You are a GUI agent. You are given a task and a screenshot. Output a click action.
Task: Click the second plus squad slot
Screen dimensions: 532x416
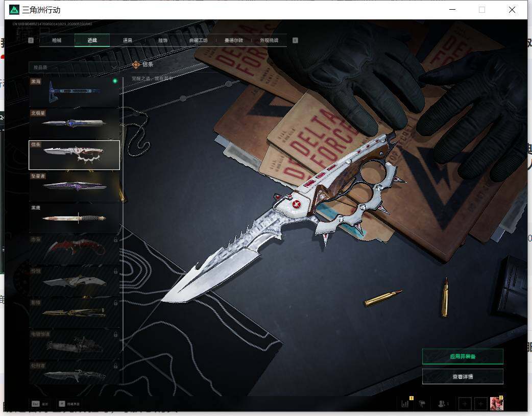481,404
